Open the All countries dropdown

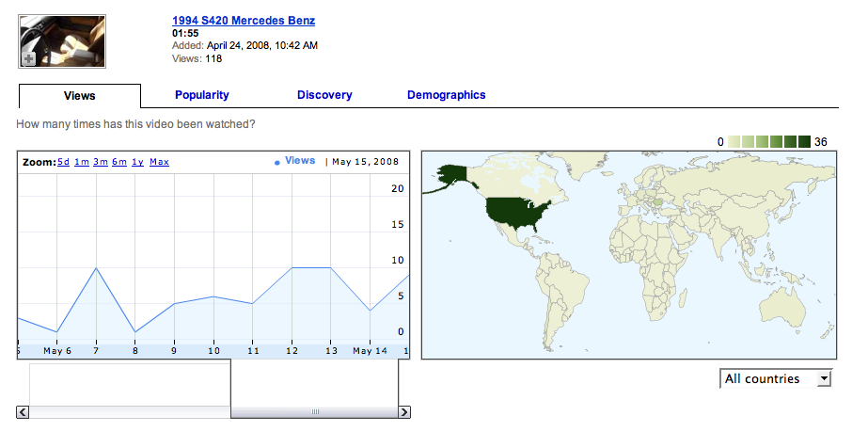coord(777,378)
